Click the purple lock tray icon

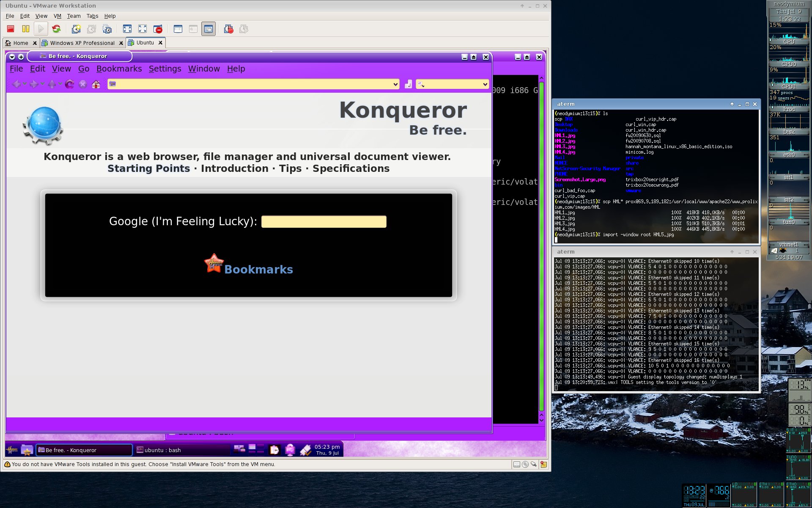tap(290, 450)
